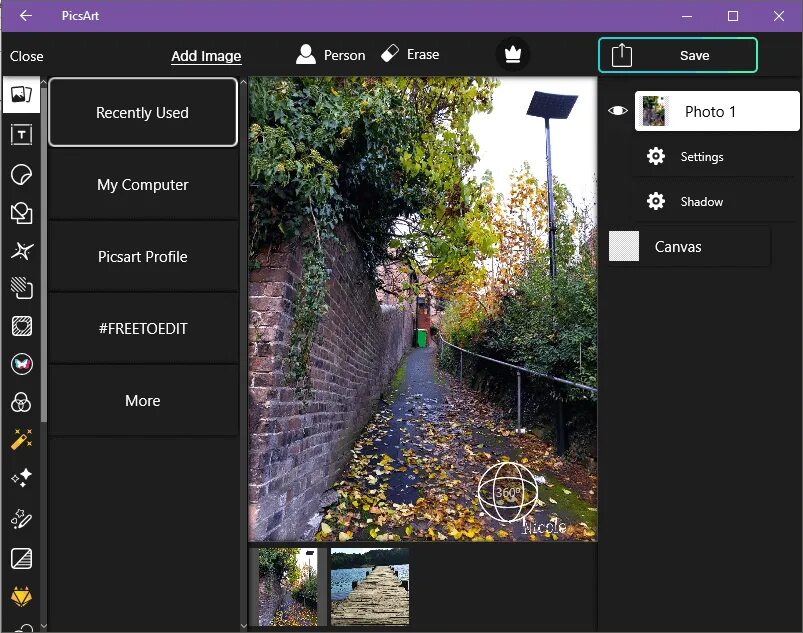
Task: Choose My Computer as image source
Action: 143,184
